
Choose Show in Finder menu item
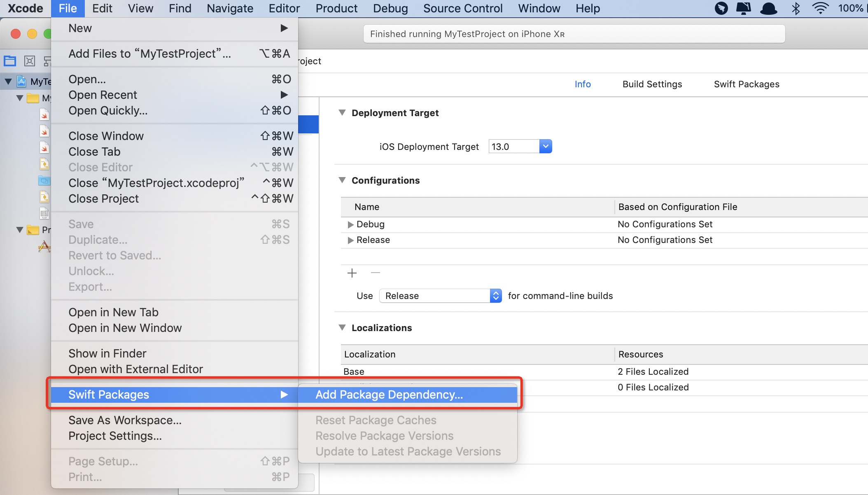(175, 353)
